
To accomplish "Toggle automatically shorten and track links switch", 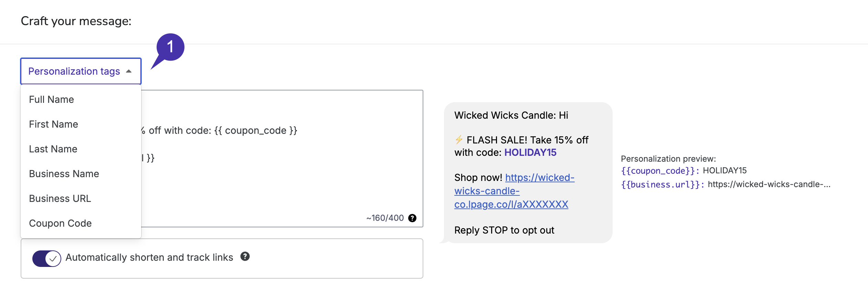I will click(x=46, y=258).
